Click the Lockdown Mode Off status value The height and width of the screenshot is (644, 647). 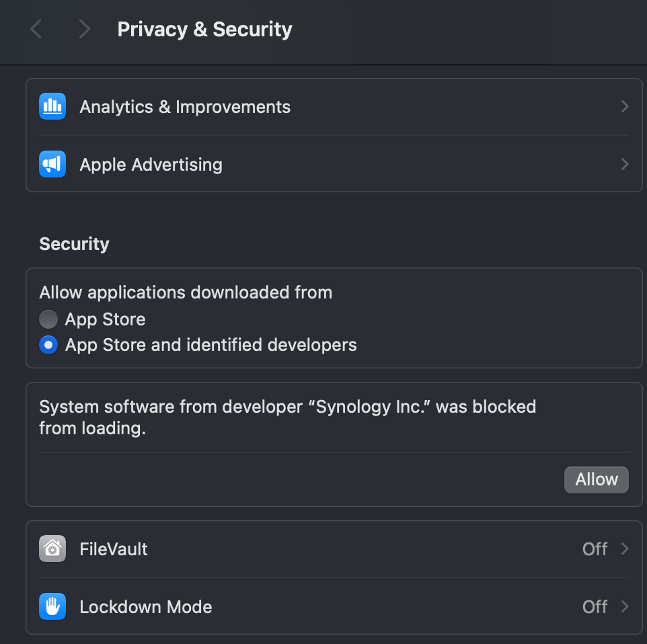coord(595,607)
